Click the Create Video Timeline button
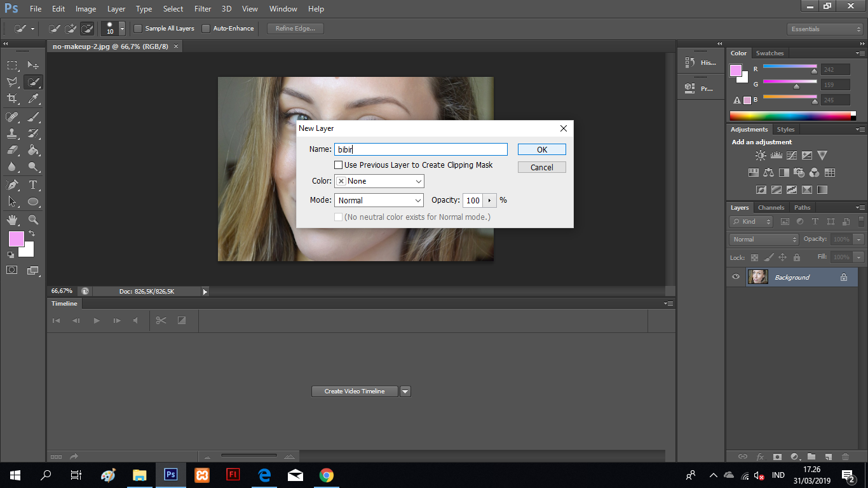 (x=355, y=391)
